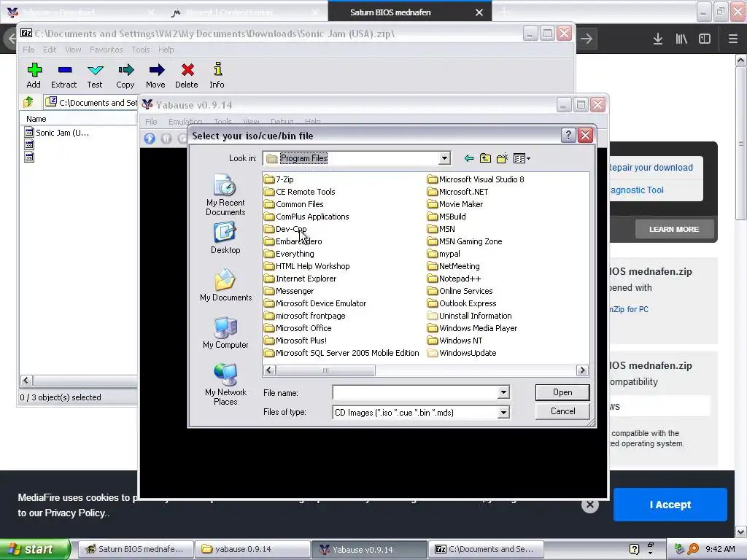The width and height of the screenshot is (747, 560).
Task: Switch to yabause 0.9.14 folder taskbar item
Action: coord(252,549)
